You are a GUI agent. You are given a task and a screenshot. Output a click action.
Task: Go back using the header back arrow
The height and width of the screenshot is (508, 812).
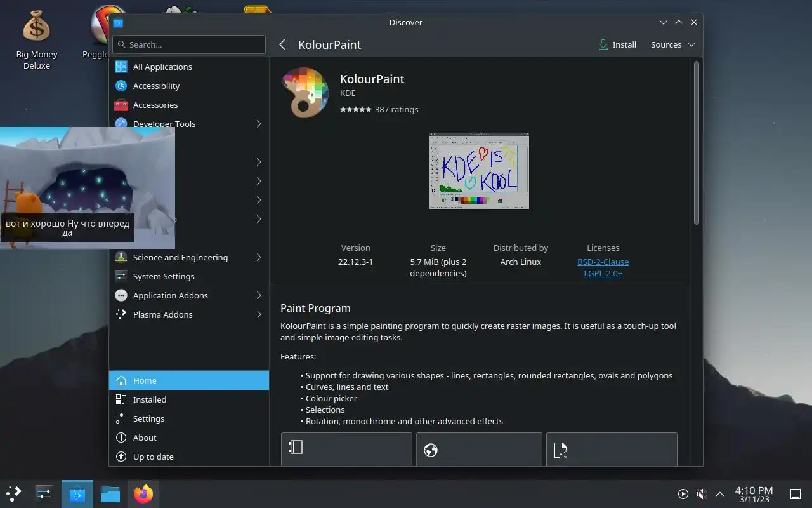point(282,44)
